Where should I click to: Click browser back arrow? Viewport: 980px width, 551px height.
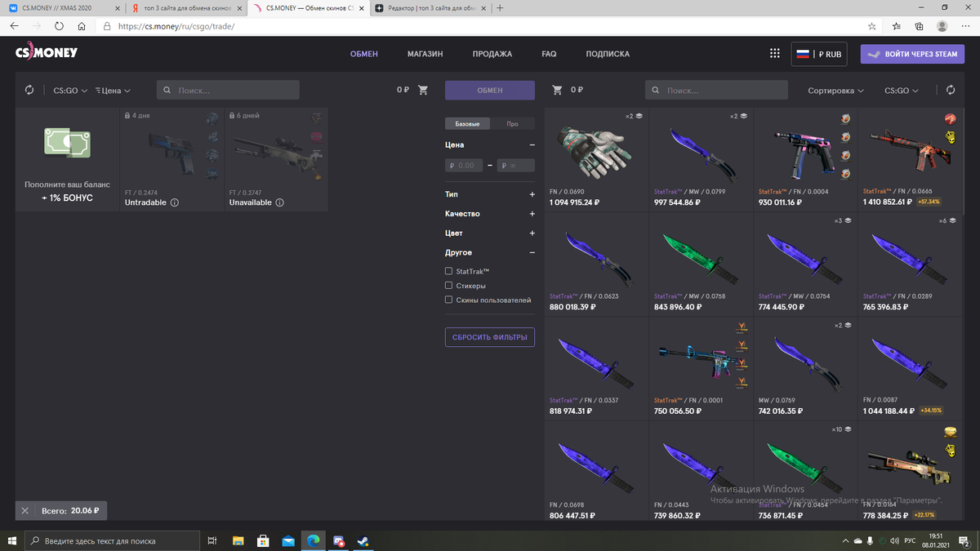(x=14, y=26)
